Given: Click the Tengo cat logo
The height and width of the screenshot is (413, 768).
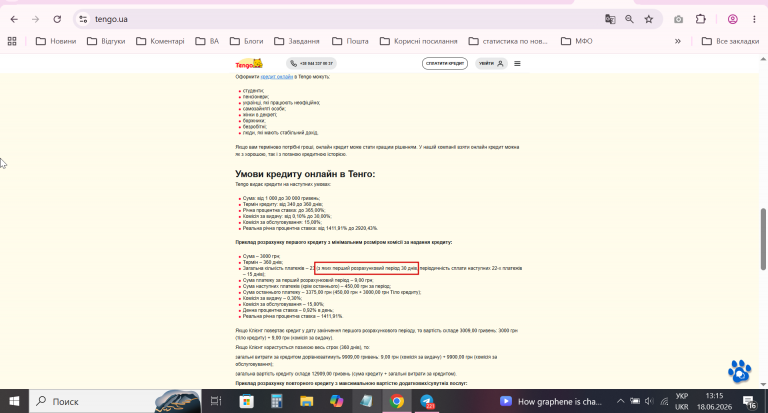Looking at the screenshot, I should tap(249, 64).
